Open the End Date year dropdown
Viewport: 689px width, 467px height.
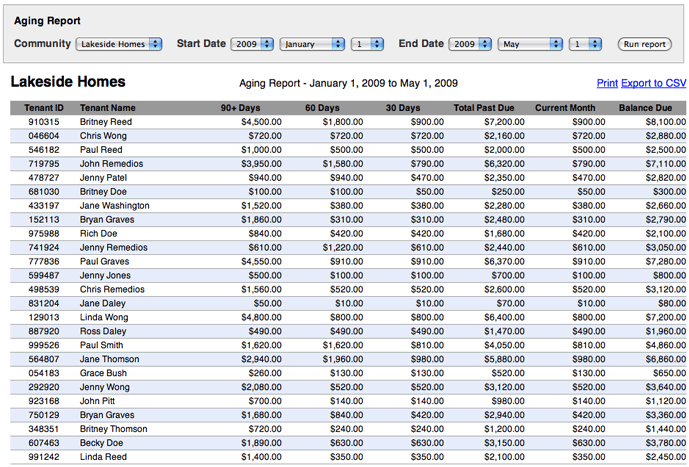pos(470,44)
